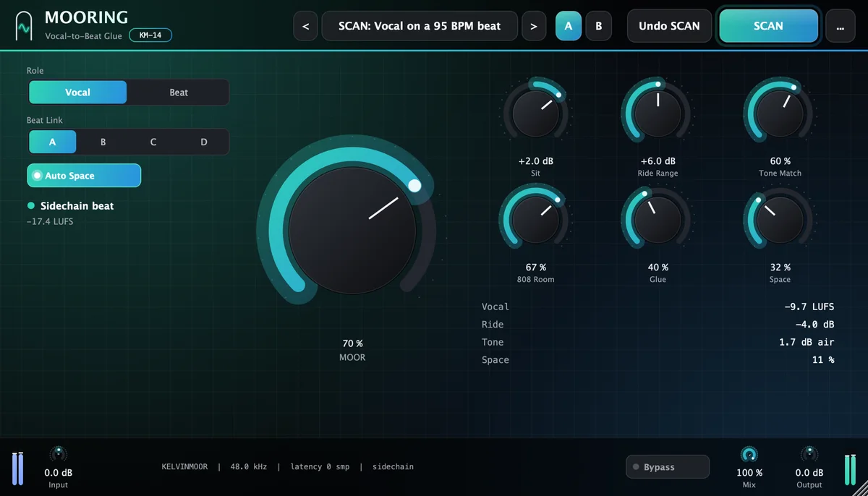
Task: Set Role to Vocal
Action: (78, 93)
